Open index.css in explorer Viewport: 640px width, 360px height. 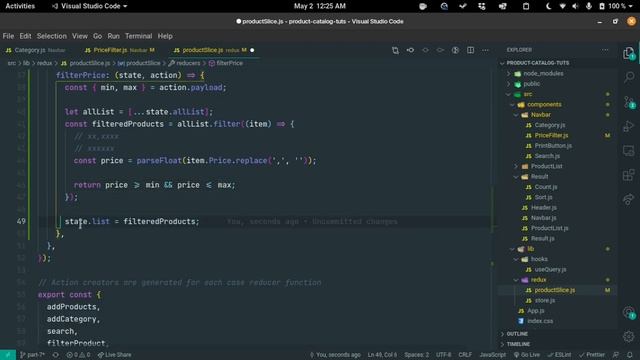click(x=540, y=321)
